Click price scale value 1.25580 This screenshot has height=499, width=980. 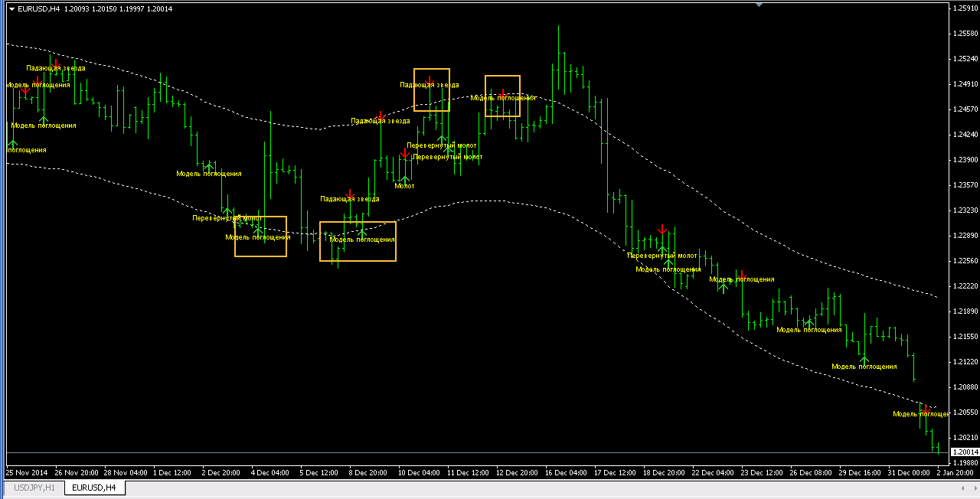tap(966, 33)
